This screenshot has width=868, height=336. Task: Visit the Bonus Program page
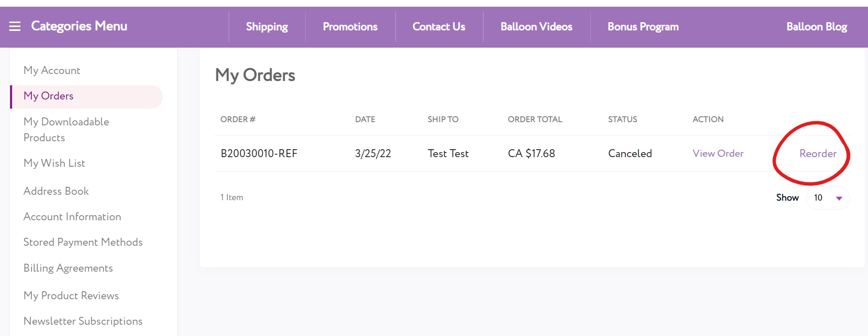click(x=643, y=27)
